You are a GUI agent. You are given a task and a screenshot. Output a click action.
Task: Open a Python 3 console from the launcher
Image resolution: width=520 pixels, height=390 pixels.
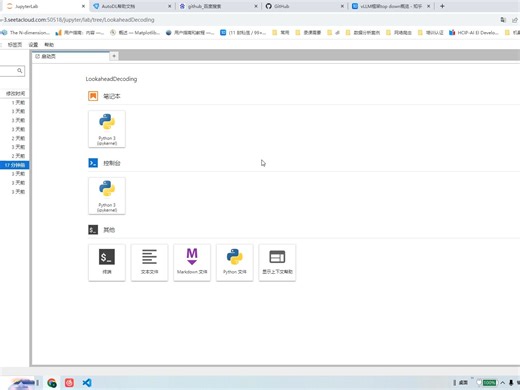pos(107,196)
